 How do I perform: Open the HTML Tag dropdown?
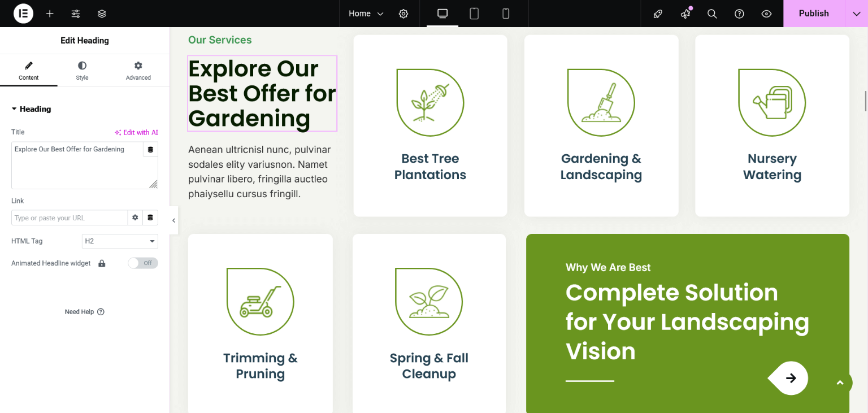pos(120,241)
